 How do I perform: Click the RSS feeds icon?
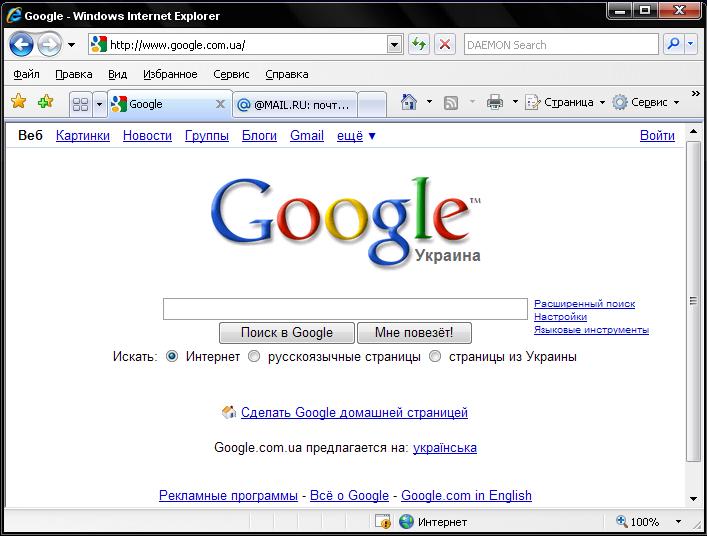(x=451, y=103)
